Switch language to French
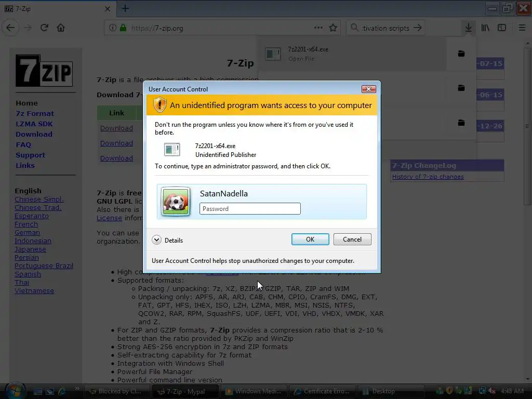The width and height of the screenshot is (532, 399). click(x=26, y=224)
